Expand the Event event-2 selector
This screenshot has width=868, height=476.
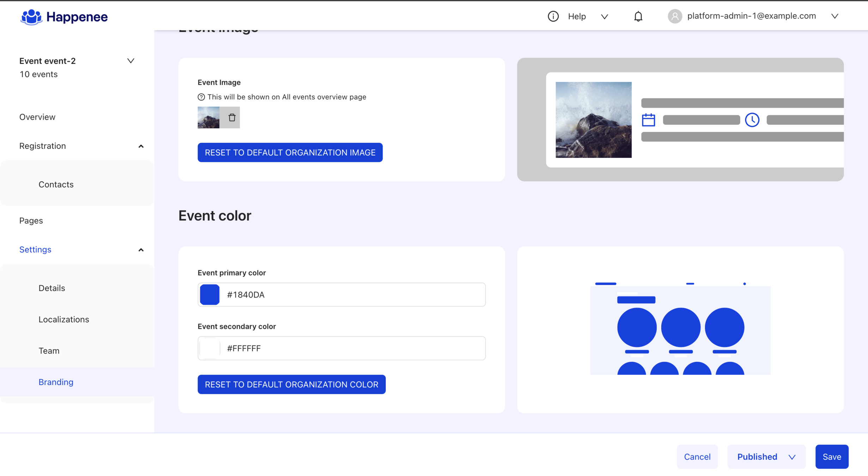pos(130,61)
